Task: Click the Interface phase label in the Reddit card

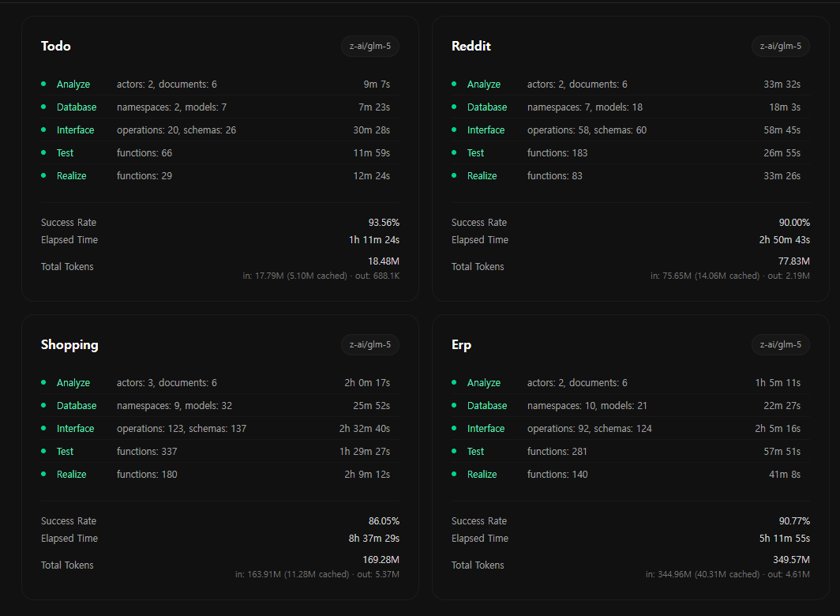Action: (x=486, y=130)
